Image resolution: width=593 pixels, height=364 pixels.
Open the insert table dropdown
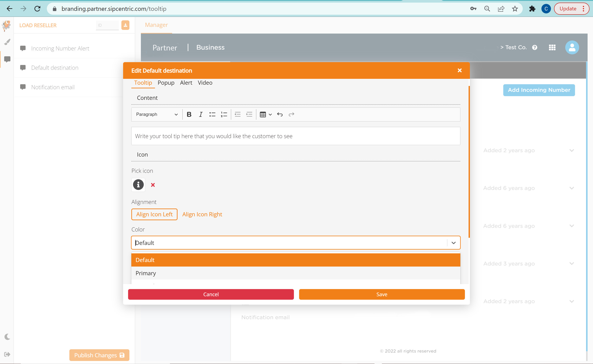(266, 114)
